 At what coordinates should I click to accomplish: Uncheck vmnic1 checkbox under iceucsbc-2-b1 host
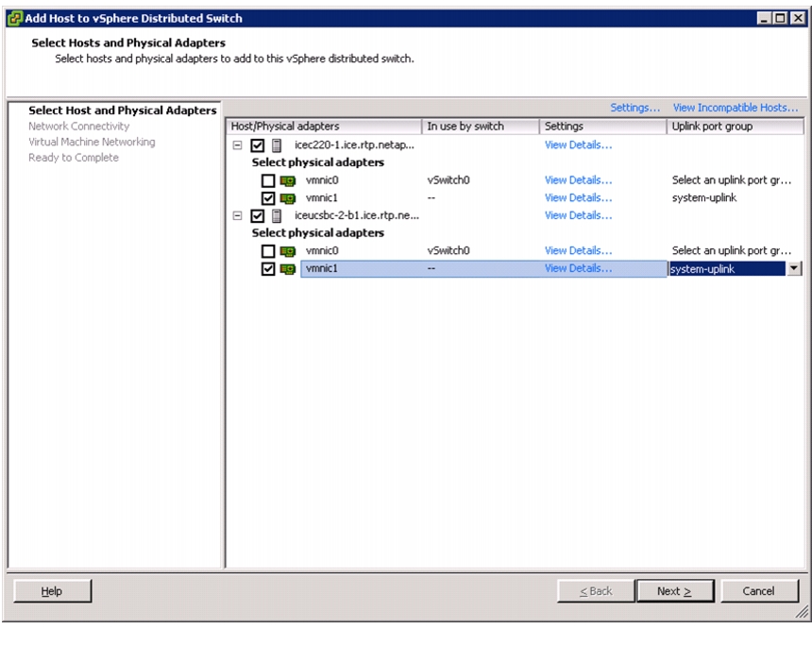pyautogui.click(x=268, y=269)
